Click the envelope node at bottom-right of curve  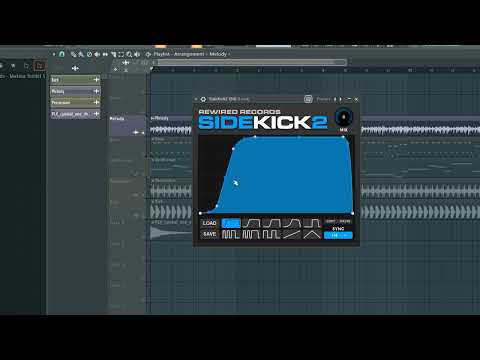pos(353,213)
